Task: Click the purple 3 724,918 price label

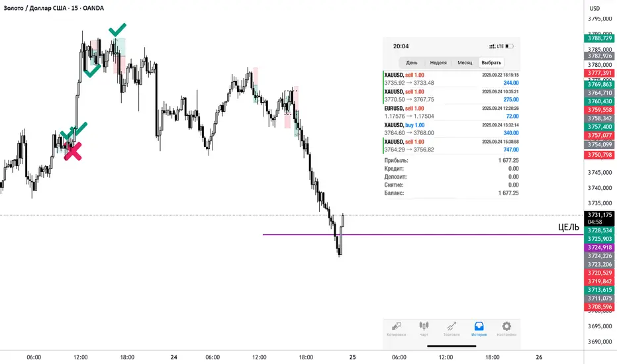Action: click(x=599, y=247)
